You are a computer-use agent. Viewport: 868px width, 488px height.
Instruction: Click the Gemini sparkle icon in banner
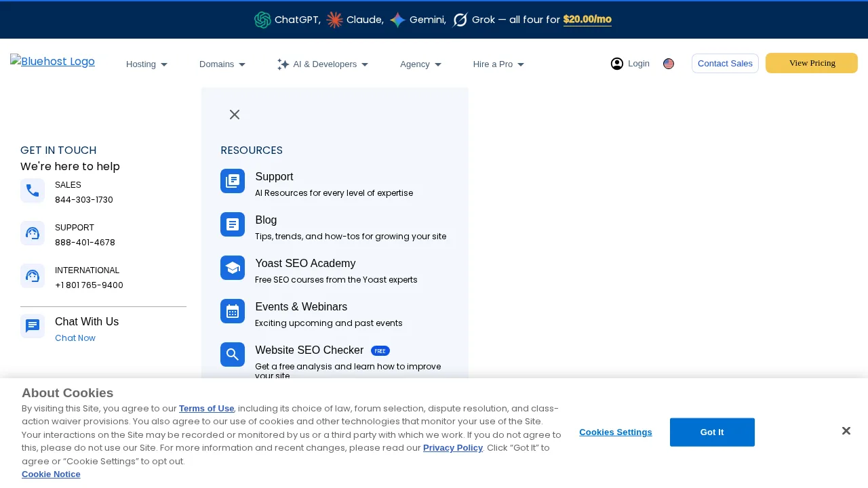(x=397, y=20)
